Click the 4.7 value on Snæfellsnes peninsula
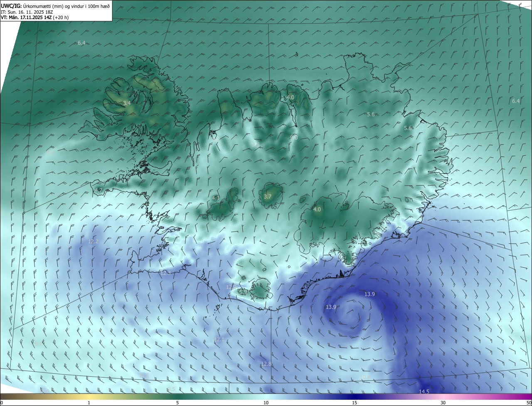532x406 pixels. pos(99,190)
